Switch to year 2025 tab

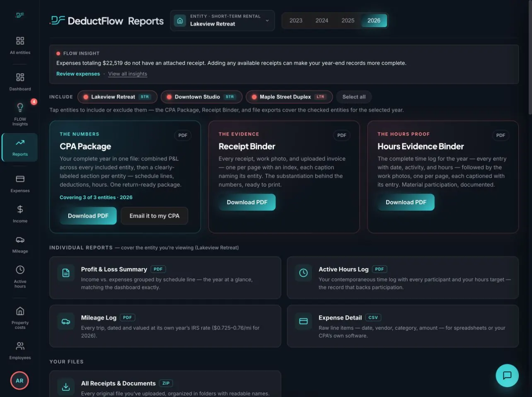point(348,21)
